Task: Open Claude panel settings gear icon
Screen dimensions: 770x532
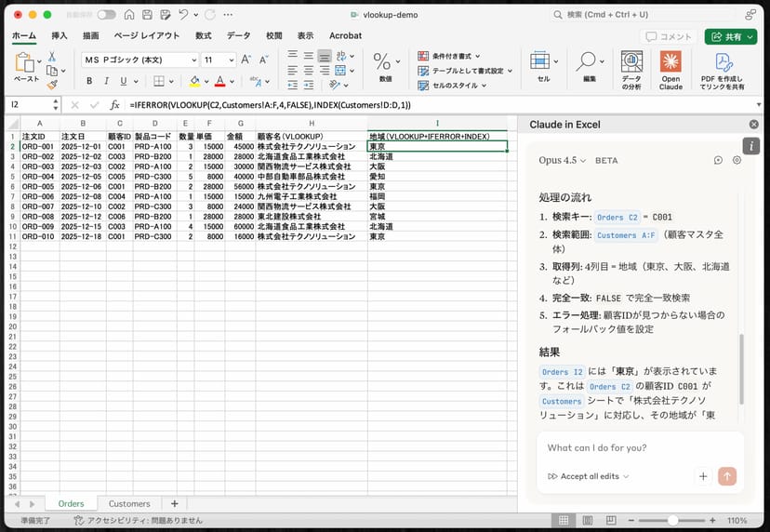Action: (x=737, y=160)
